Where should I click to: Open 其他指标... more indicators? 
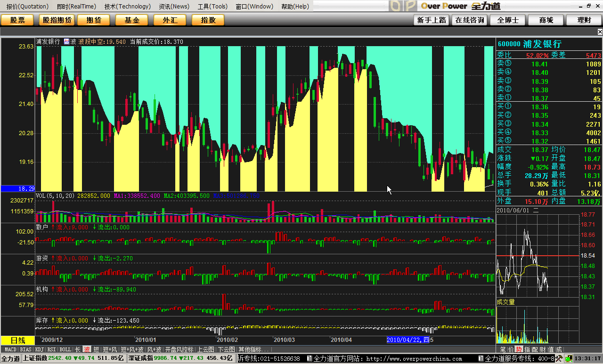click(254, 349)
